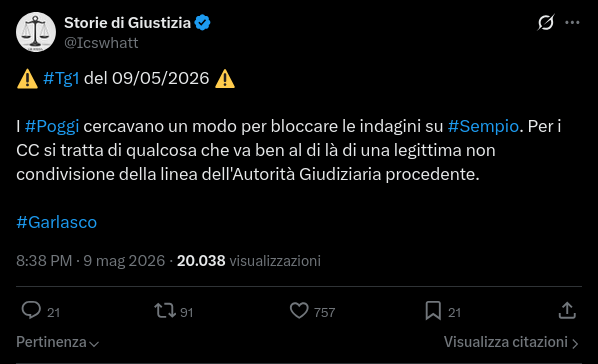Open the #Tg1 hashtag
This screenshot has width=598, height=364.
click(x=61, y=78)
